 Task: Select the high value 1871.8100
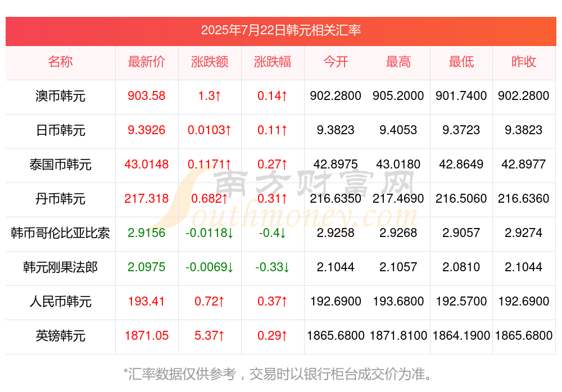coord(398,336)
